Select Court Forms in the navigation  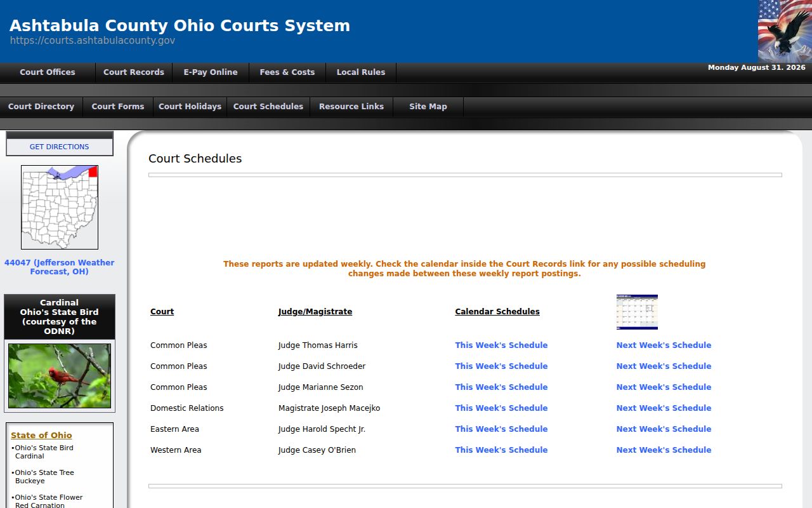tap(118, 107)
